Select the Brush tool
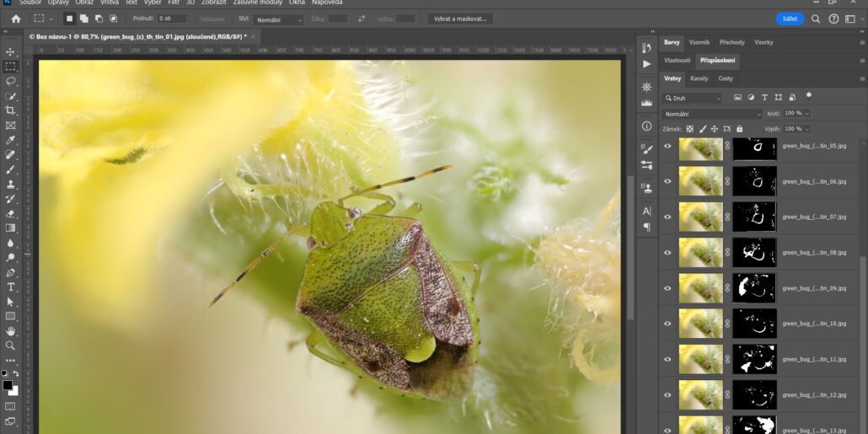Viewport: 868px width, 434px height. click(x=10, y=169)
